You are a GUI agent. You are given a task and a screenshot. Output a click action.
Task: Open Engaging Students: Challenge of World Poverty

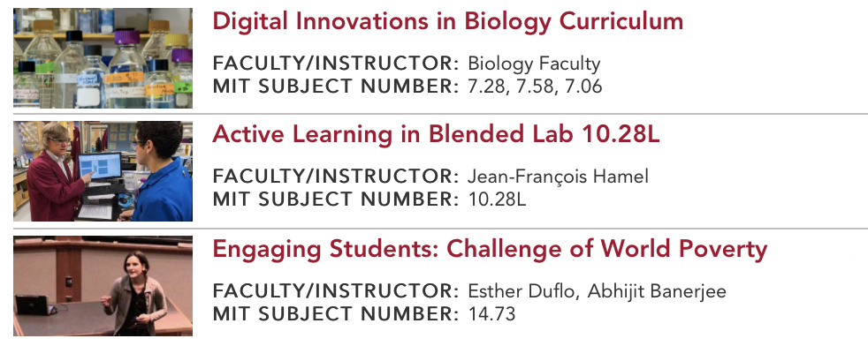[490, 249]
